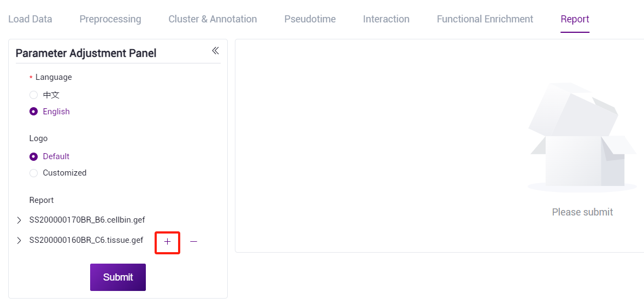Open the Load Data tab
The height and width of the screenshot is (303, 644).
click(x=31, y=19)
